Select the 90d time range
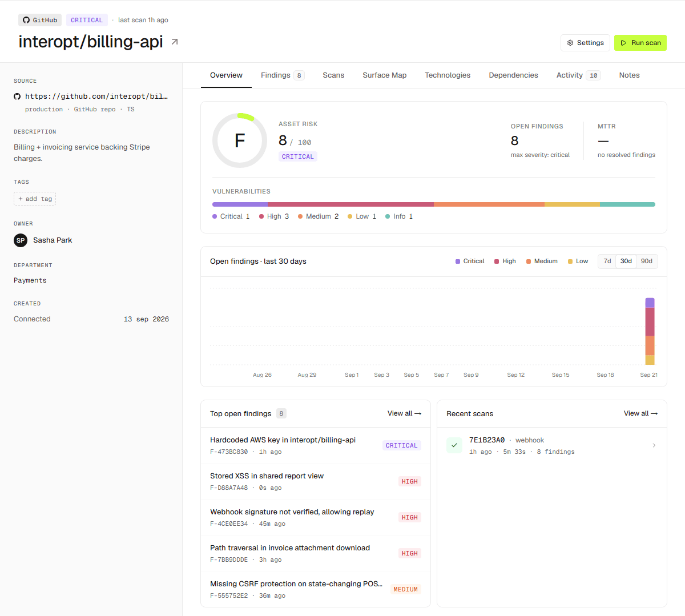This screenshot has width=685, height=616. click(x=647, y=261)
